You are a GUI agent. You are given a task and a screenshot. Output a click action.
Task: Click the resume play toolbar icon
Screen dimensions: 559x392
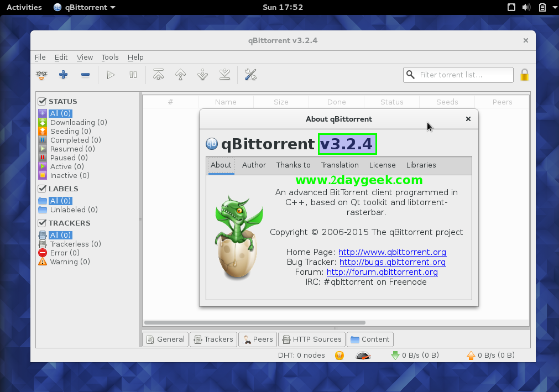tap(111, 75)
